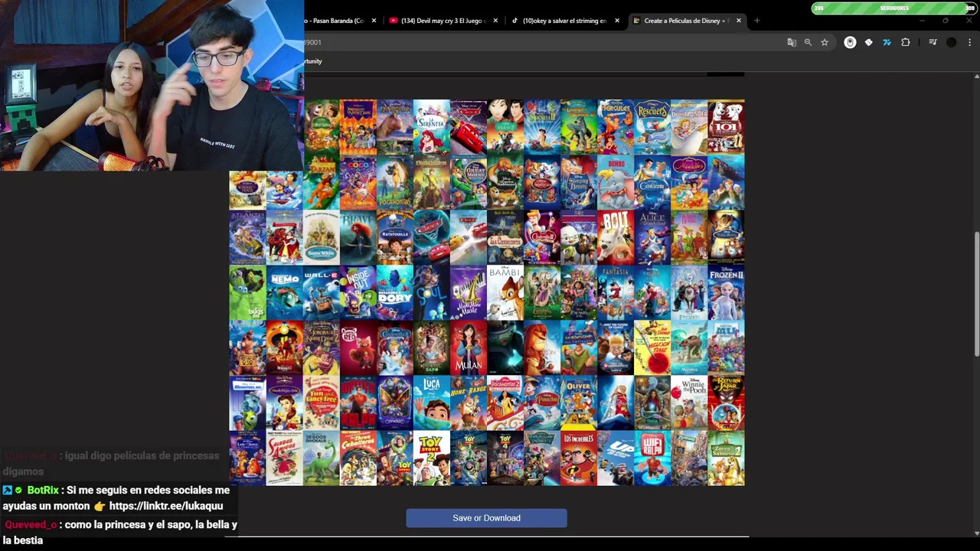Select the Home on the Range poster
The image size is (980, 551).
coord(469,403)
